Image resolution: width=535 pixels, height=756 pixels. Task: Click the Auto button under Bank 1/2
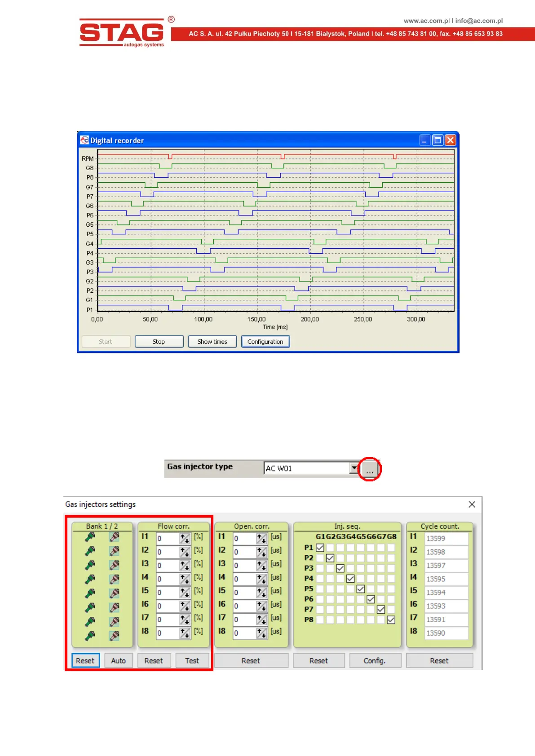pos(118,660)
